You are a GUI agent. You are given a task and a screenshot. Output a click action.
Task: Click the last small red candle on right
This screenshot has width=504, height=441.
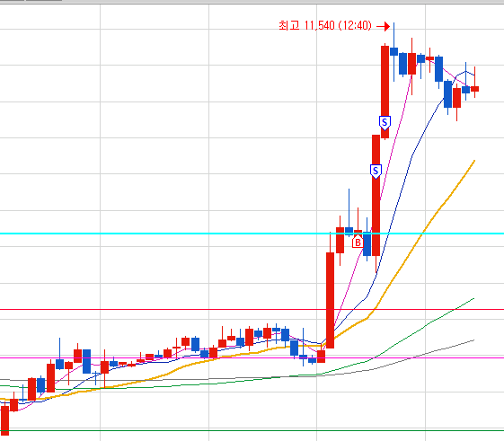pos(474,89)
